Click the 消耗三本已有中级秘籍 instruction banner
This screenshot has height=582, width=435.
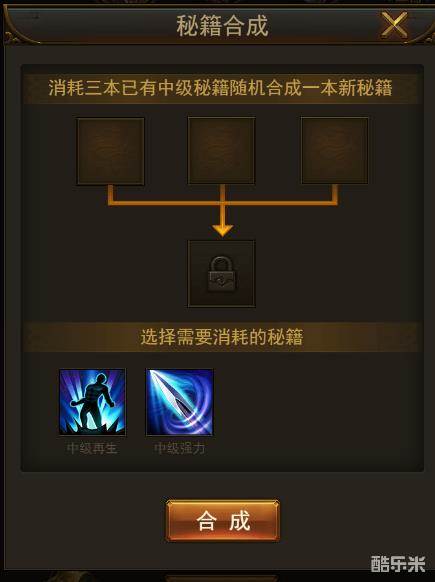point(220,88)
